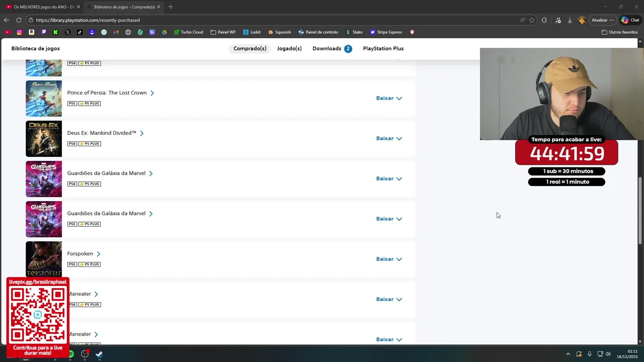The width and height of the screenshot is (644, 362).
Task: Click the read aloud icon in address bar
Action: (523, 20)
